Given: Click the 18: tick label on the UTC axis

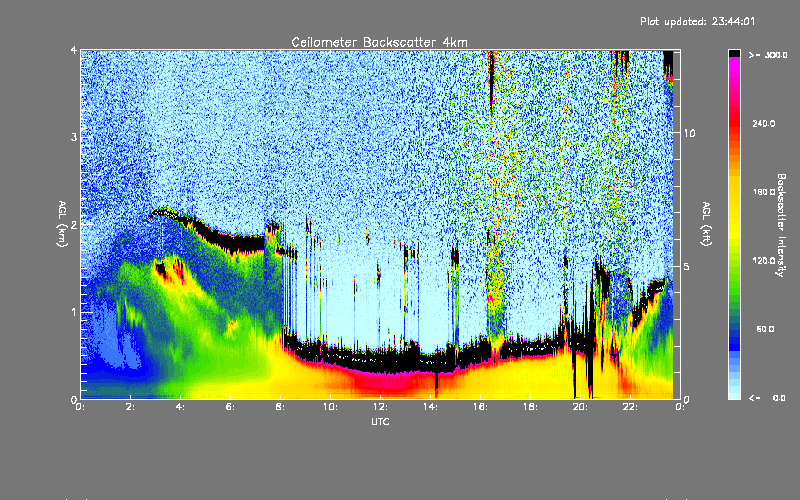Looking at the screenshot, I should [530, 407].
